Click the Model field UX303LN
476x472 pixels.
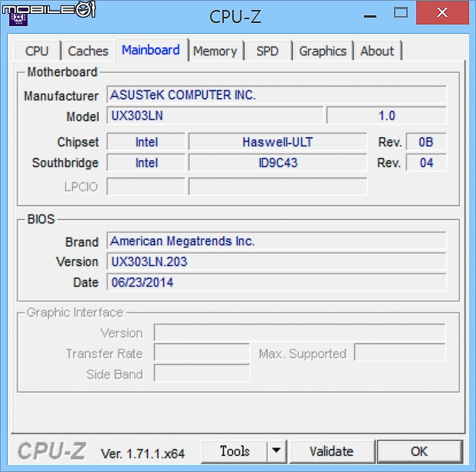click(215, 116)
